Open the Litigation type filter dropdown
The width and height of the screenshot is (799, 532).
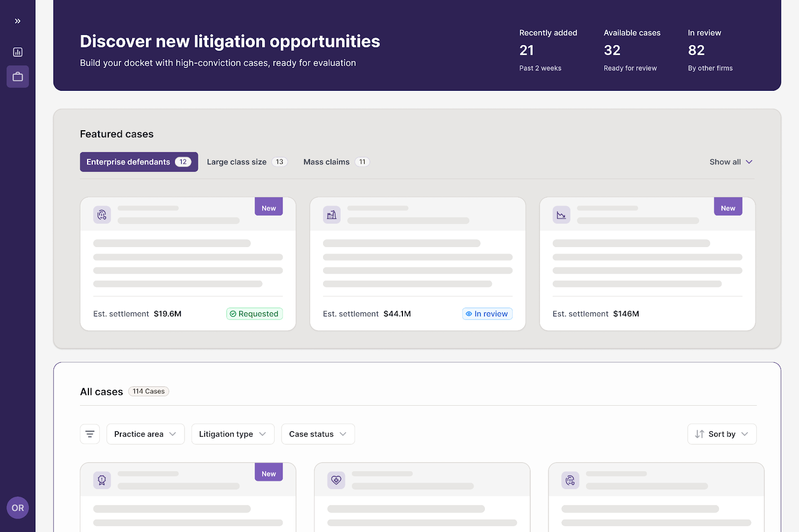233,434
